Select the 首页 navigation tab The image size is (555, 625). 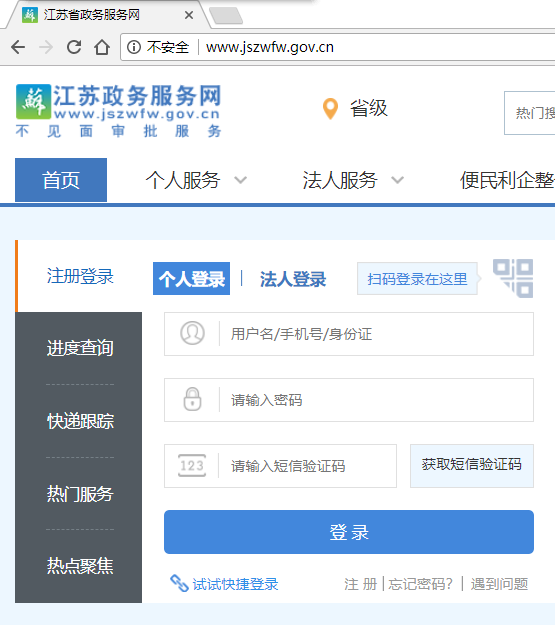point(61,180)
